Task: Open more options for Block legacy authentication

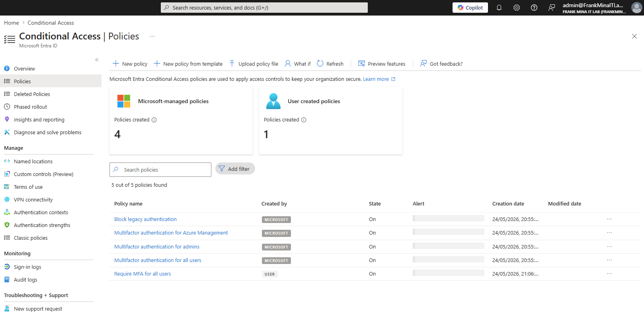Action: coord(609,219)
